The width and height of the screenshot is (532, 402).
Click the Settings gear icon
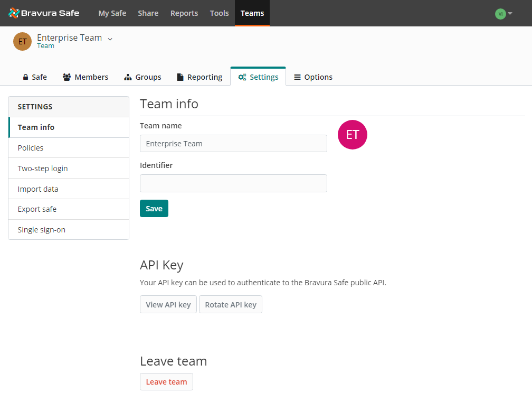point(242,77)
